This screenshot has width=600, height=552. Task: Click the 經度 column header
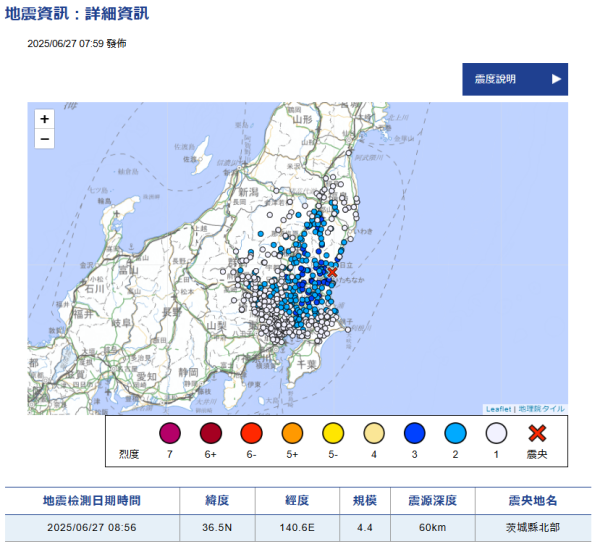tap(297, 500)
